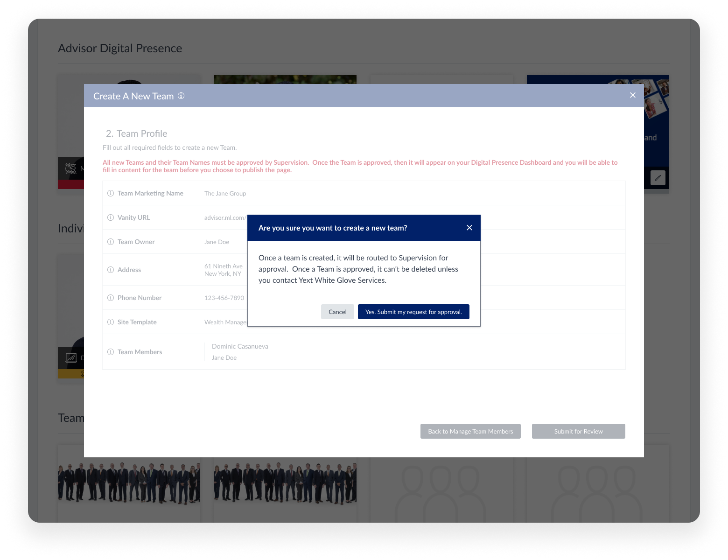The width and height of the screenshot is (728, 560).
Task: Click info icon next to Team Members
Action: point(111,352)
